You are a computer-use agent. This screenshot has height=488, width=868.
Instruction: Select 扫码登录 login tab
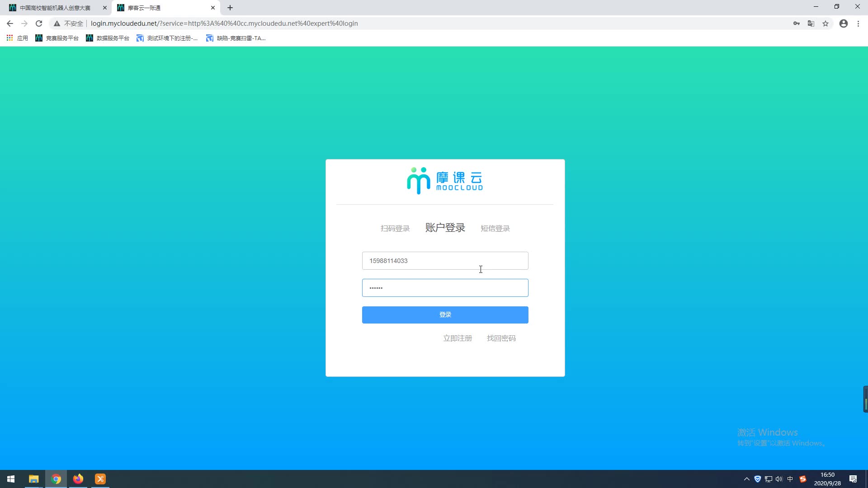[395, 229]
